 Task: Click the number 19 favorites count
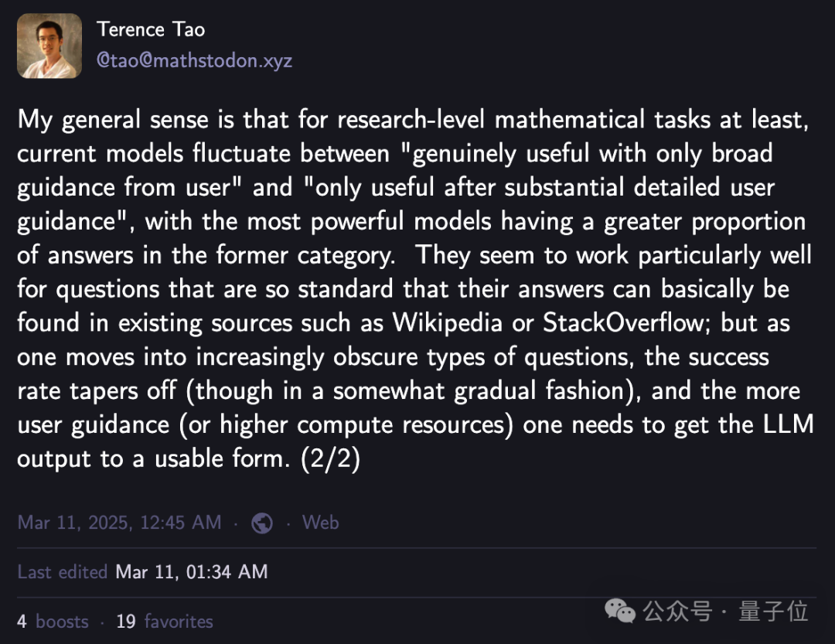(126, 621)
